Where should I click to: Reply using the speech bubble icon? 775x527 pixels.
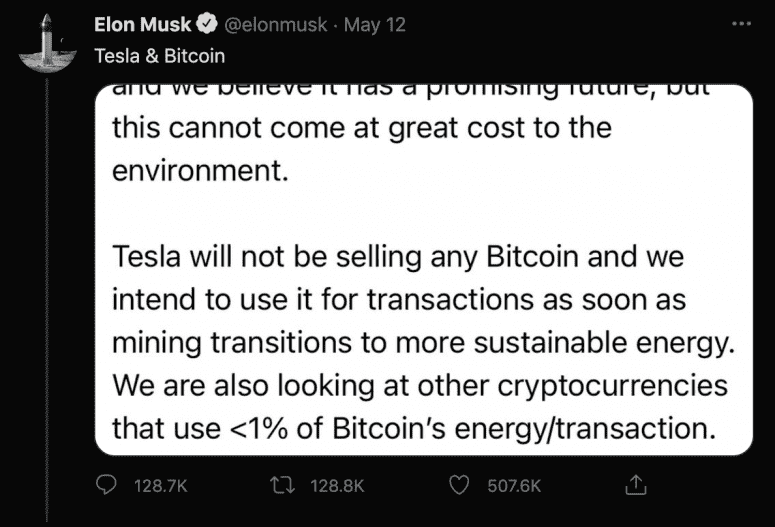click(x=107, y=485)
